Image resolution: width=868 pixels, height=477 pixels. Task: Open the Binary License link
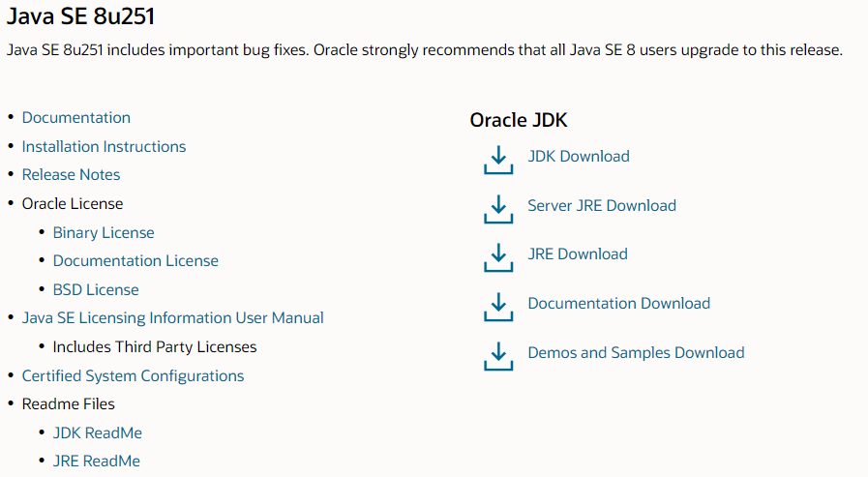(104, 233)
